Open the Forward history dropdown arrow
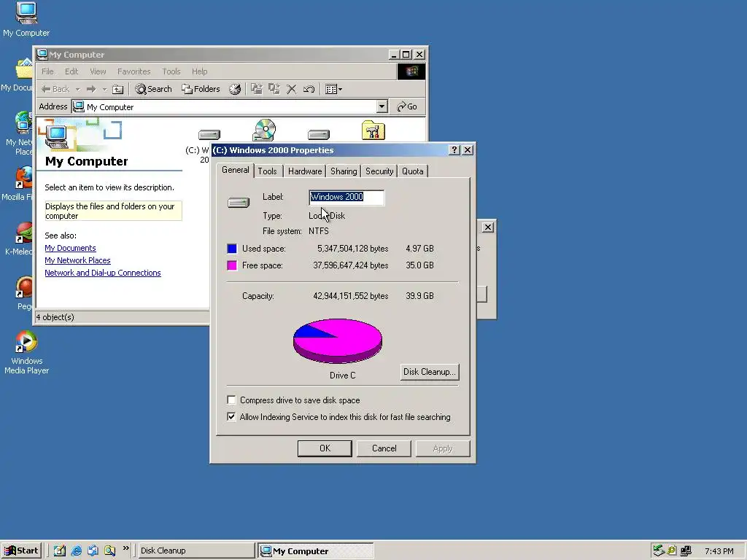Viewport: 747px width, 560px height. tap(104, 89)
